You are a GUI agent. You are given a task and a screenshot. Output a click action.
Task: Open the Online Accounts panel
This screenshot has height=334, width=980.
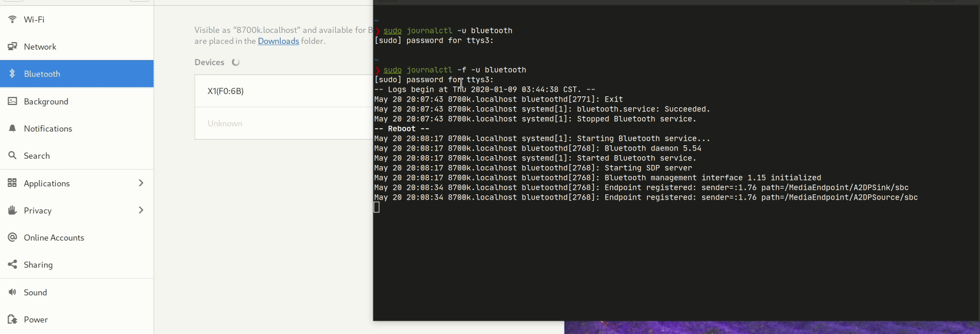pos(77,237)
